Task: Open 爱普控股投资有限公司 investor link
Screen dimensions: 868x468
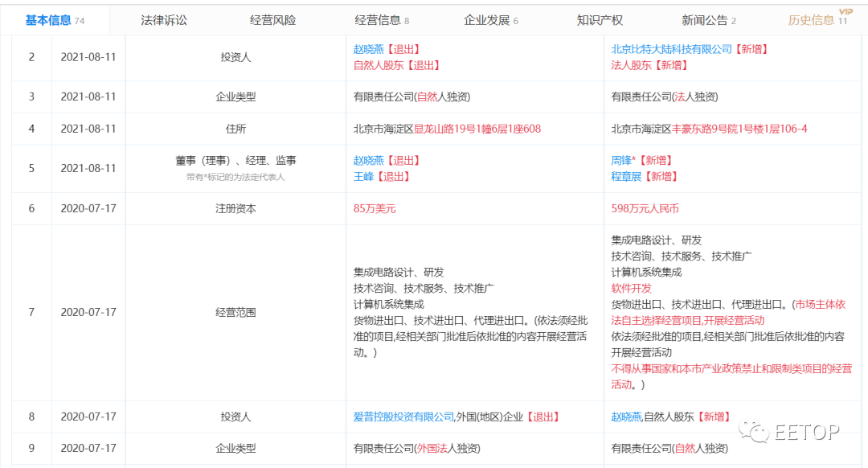Action: pos(403,417)
